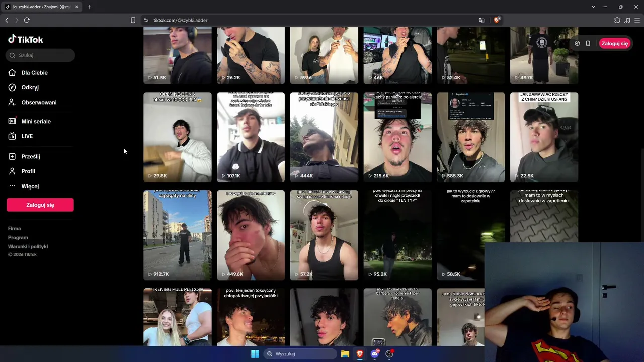
Task: Open the video with 95.2K views
Action: [x=397, y=235]
